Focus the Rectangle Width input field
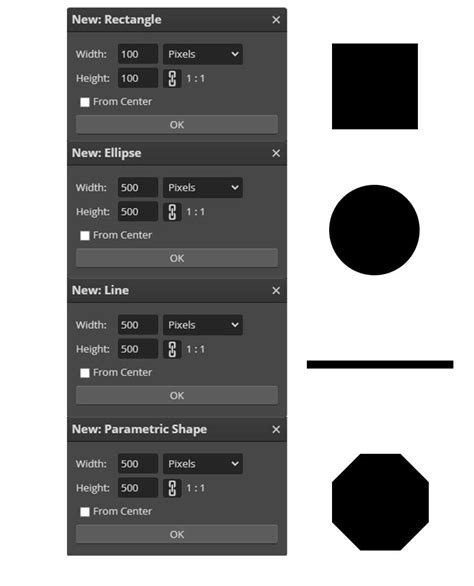 138,54
